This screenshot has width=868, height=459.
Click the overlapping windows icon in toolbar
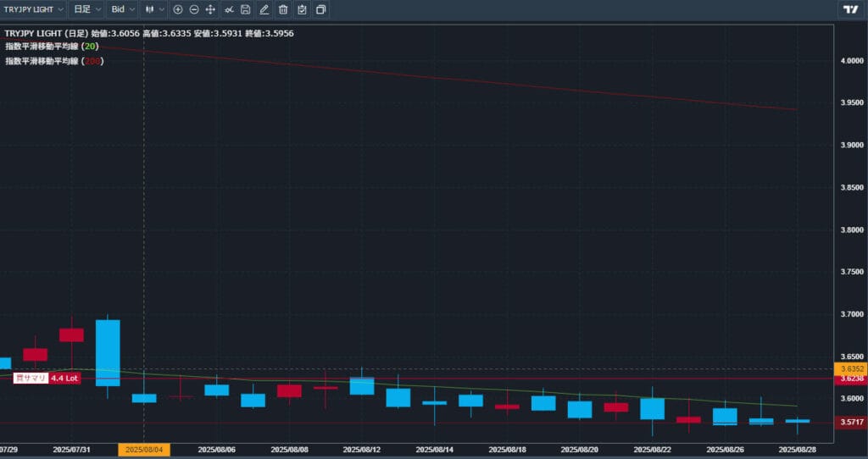point(321,9)
